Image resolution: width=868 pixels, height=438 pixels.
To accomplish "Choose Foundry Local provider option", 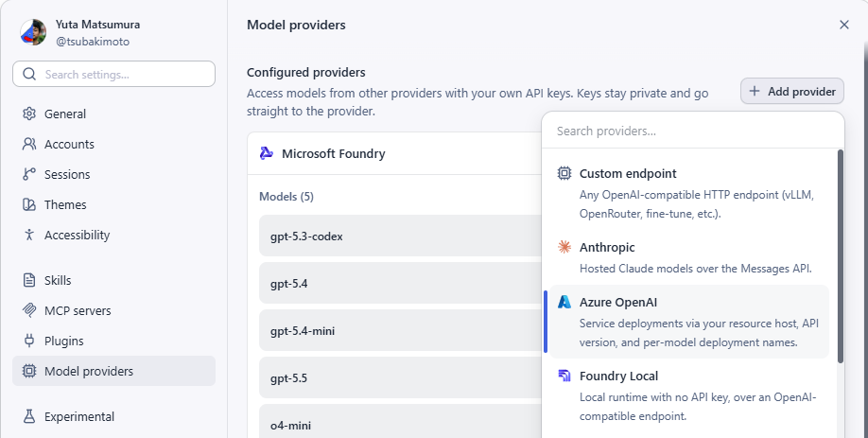I will pos(688,395).
